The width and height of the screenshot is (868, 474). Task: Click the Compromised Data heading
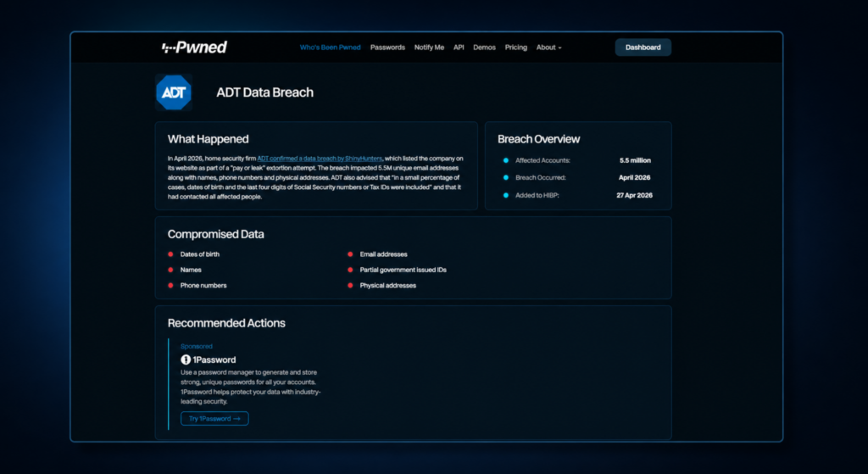click(216, 234)
